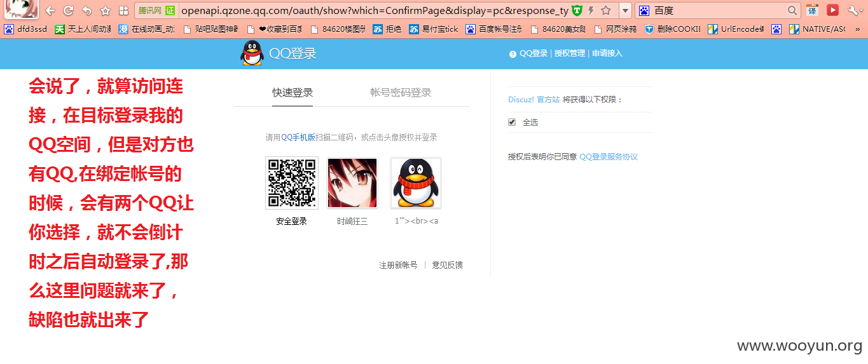
Task: Open the 贴吧贴图神器 bookmark
Action: click(210, 29)
